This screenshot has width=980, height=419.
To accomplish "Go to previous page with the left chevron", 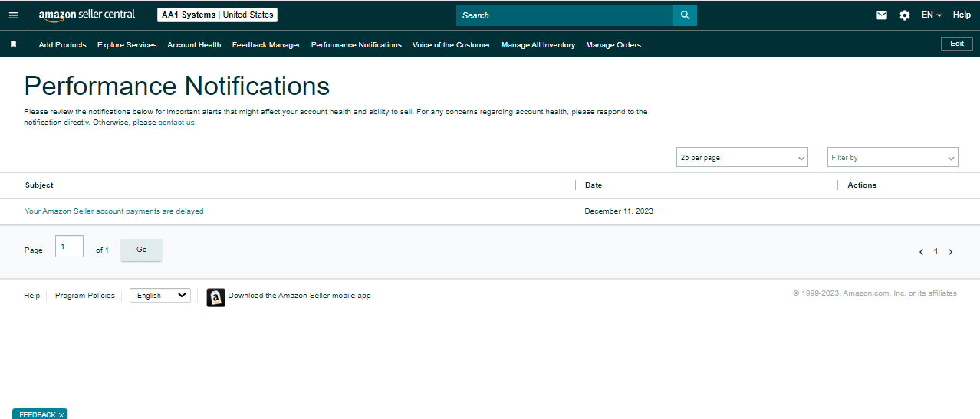I will (x=921, y=252).
